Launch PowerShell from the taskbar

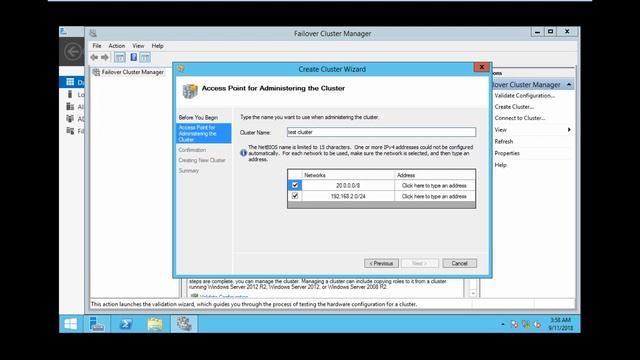pos(126,324)
